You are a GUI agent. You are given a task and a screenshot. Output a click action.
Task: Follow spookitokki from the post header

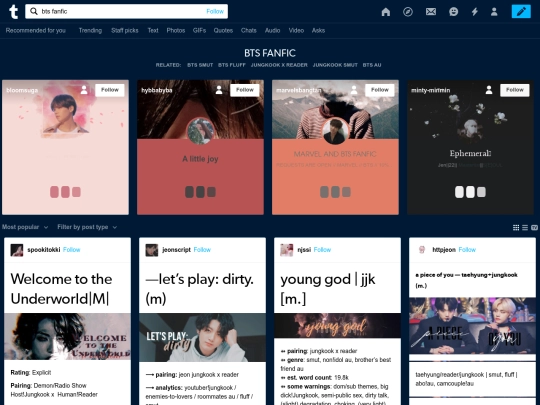pyautogui.click(x=72, y=250)
